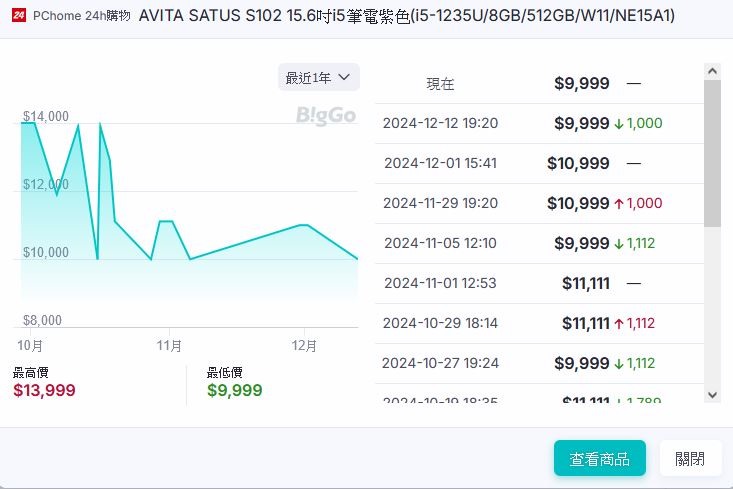Click the $10,999 price on 2024-12-01
This screenshot has height=489, width=733.
pos(578,163)
